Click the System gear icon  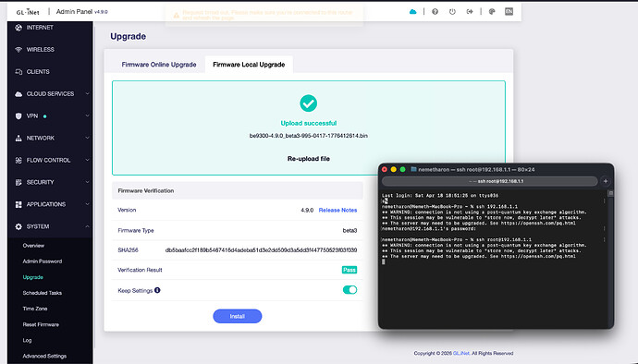pyautogui.click(x=18, y=226)
